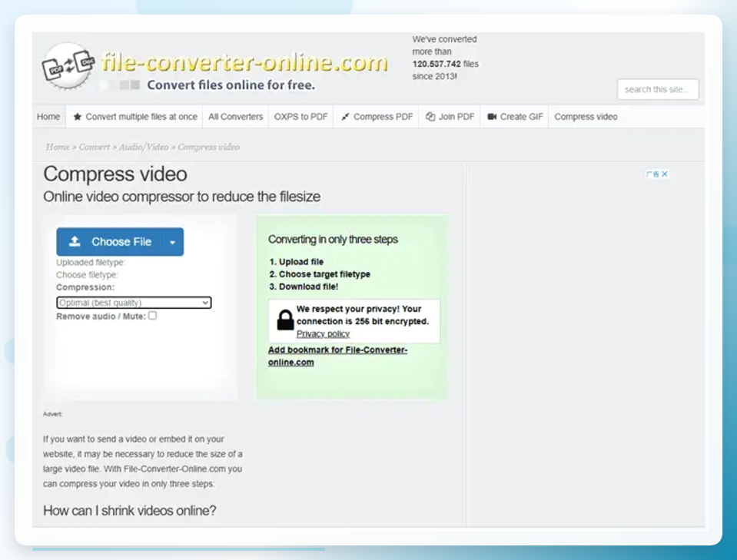737x560 pixels.
Task: Click the Converting in only three steps heading
Action: tap(333, 240)
